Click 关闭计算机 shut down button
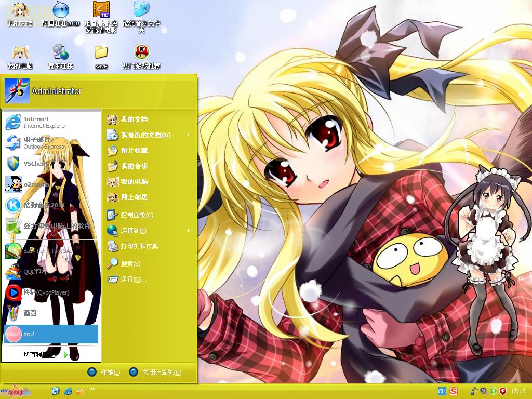532x399 pixels. click(x=155, y=372)
